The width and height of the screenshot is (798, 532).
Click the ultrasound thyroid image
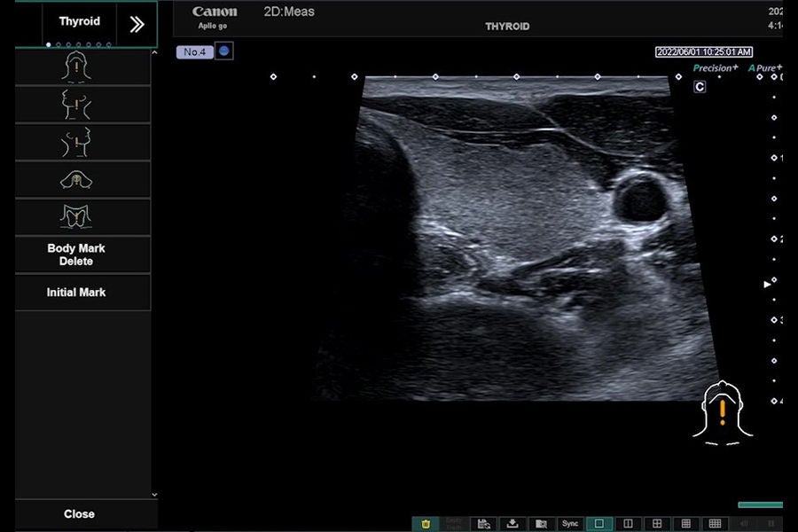tap(517, 239)
